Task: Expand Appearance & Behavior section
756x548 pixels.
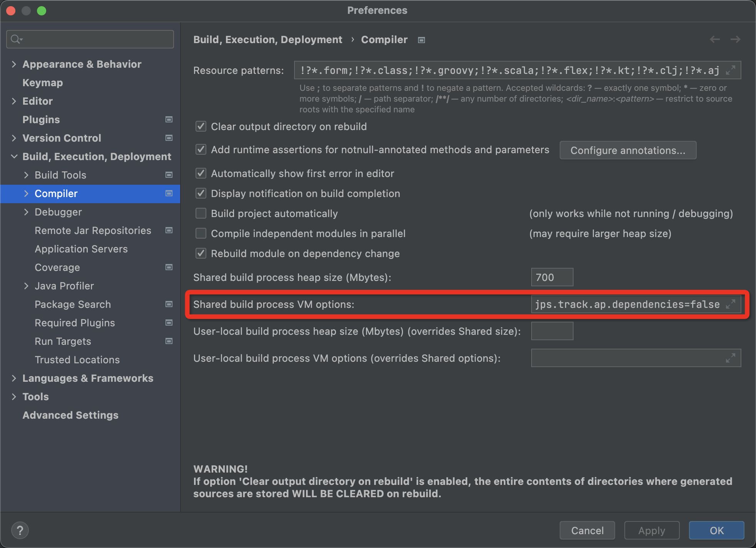Action: tap(14, 64)
